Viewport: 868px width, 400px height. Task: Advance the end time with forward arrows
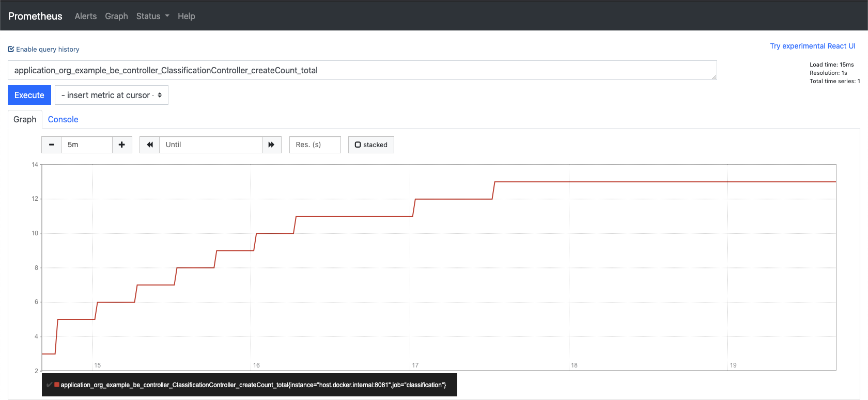272,145
